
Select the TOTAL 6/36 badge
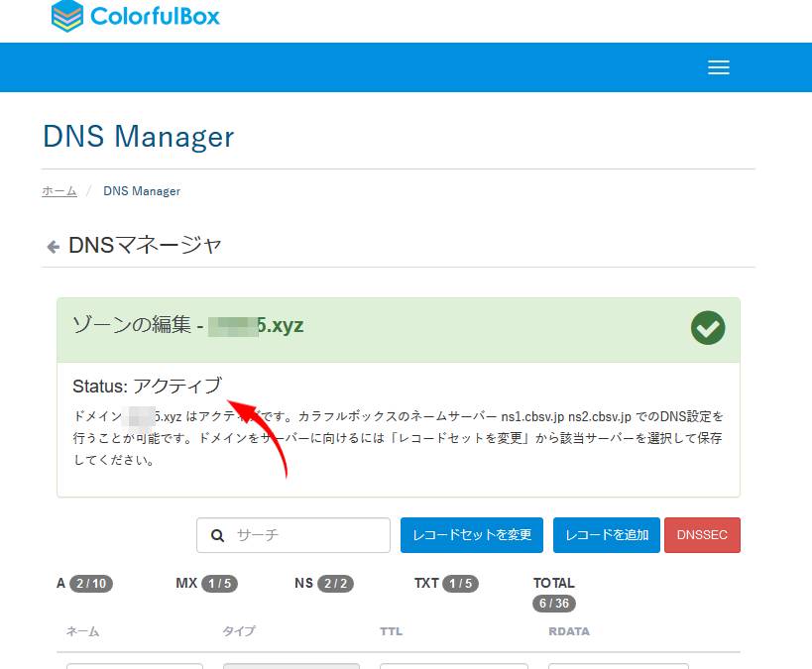(554, 604)
